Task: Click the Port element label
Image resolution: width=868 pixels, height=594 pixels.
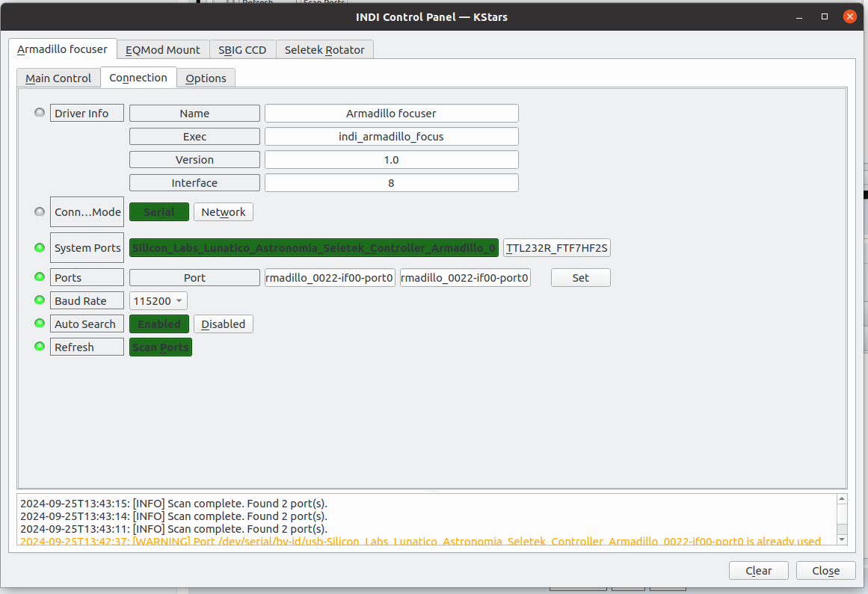Action: [x=194, y=278]
